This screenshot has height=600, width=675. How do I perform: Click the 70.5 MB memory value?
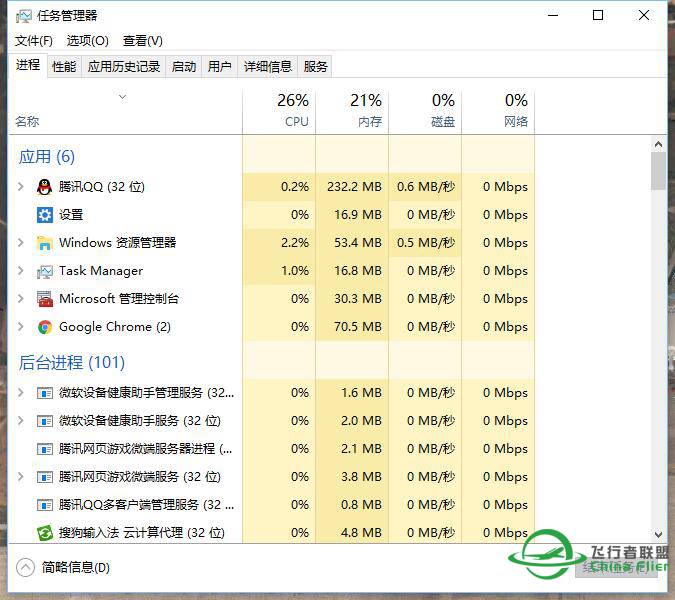click(358, 327)
